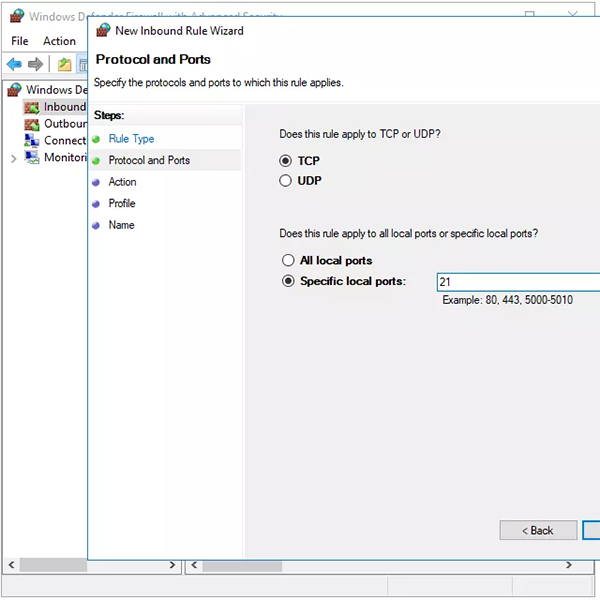Select the Outbound Rules tree icon

pos(31,124)
